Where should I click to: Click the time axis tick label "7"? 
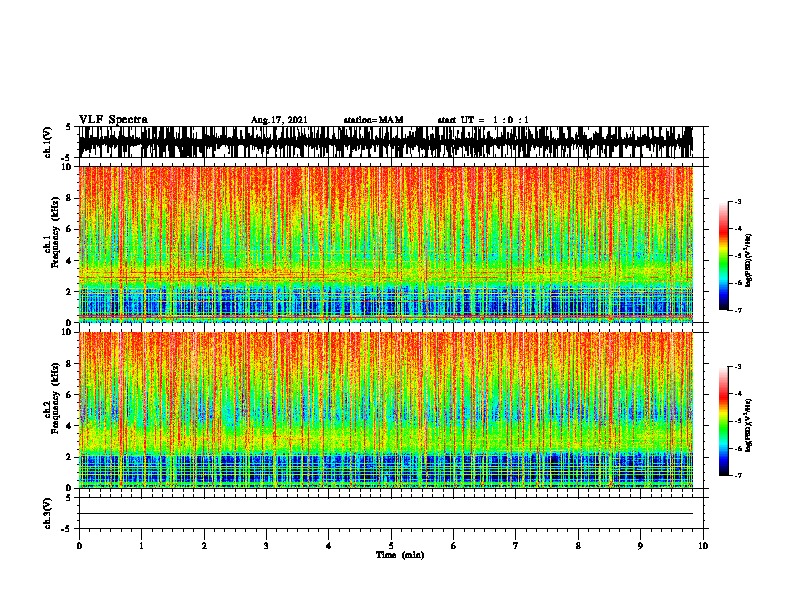point(516,546)
